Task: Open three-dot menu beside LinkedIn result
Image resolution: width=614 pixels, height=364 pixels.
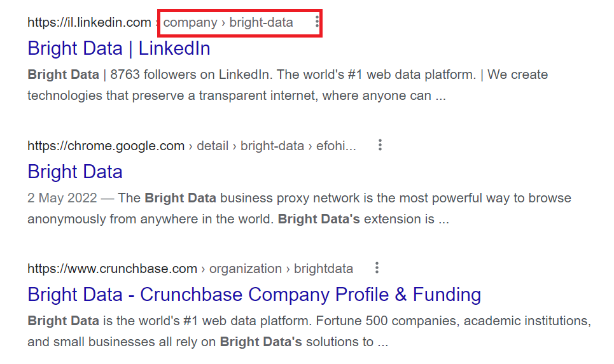Action: 317,22
